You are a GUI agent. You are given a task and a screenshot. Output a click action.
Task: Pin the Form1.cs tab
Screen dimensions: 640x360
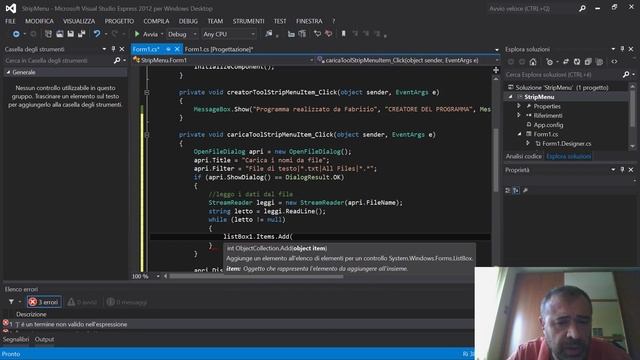[168, 49]
